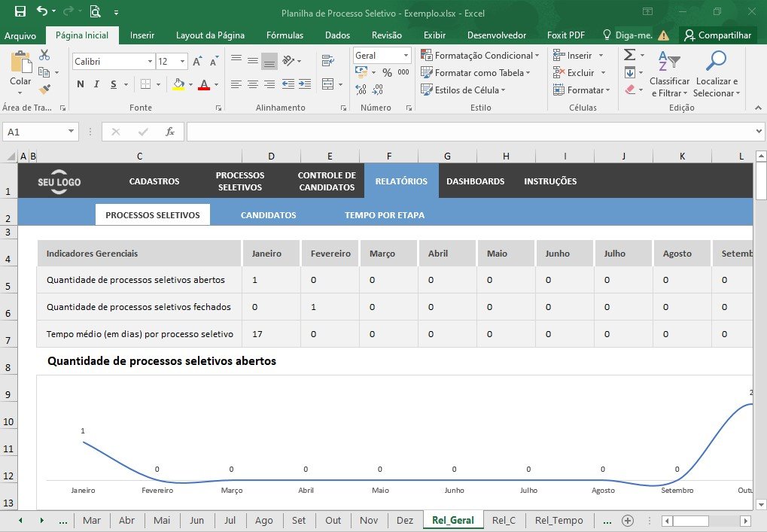This screenshot has width=767, height=532.
Task: Apply thousands separator (000) style
Action: click(403, 72)
